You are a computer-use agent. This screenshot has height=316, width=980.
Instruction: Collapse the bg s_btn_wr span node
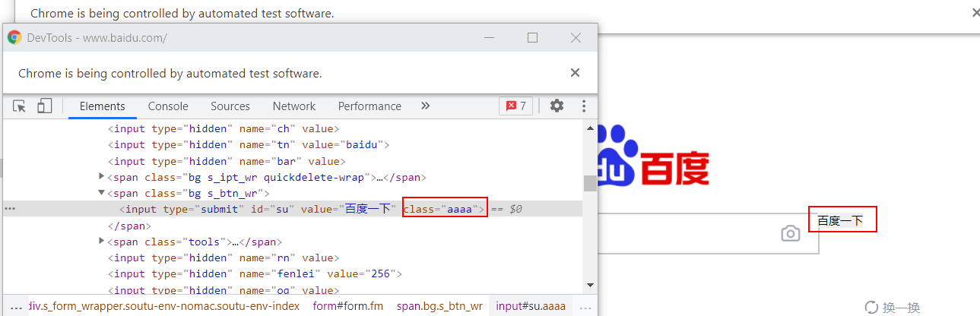(102, 193)
